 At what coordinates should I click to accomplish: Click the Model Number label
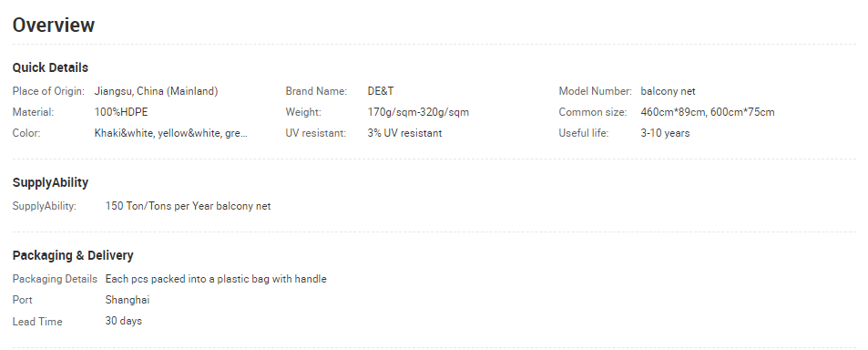point(595,91)
